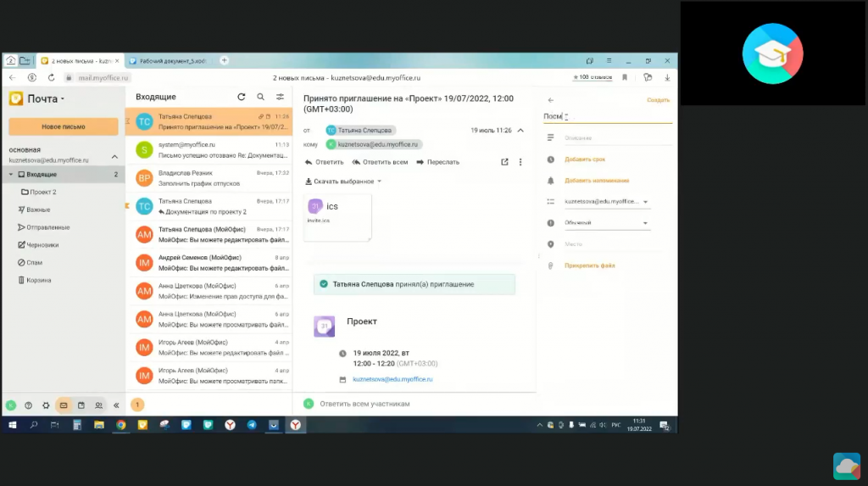This screenshot has width=868, height=486.
Task: Click the help question mark icon
Action: [28, 405]
